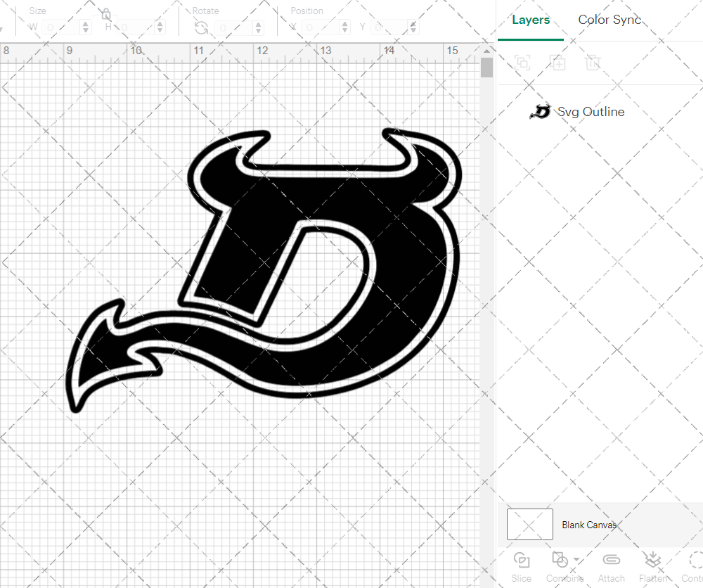Click the Width stepper arrows
This screenshot has height=588, width=703.
pos(86,28)
